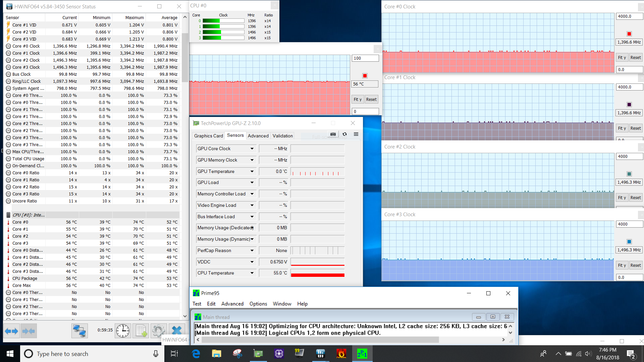
Task: Click the teal color swatch in Core #2 Clock
Action: (x=629, y=174)
